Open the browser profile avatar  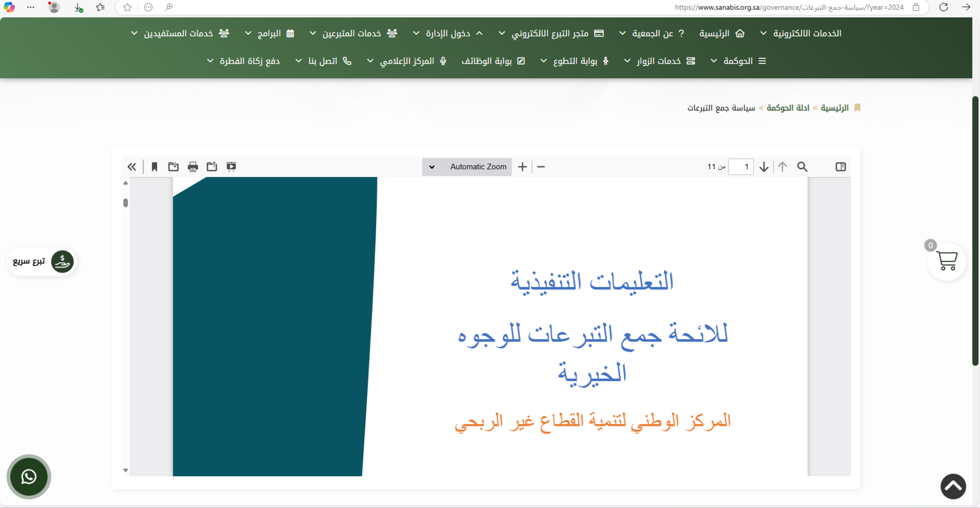pos(54,7)
